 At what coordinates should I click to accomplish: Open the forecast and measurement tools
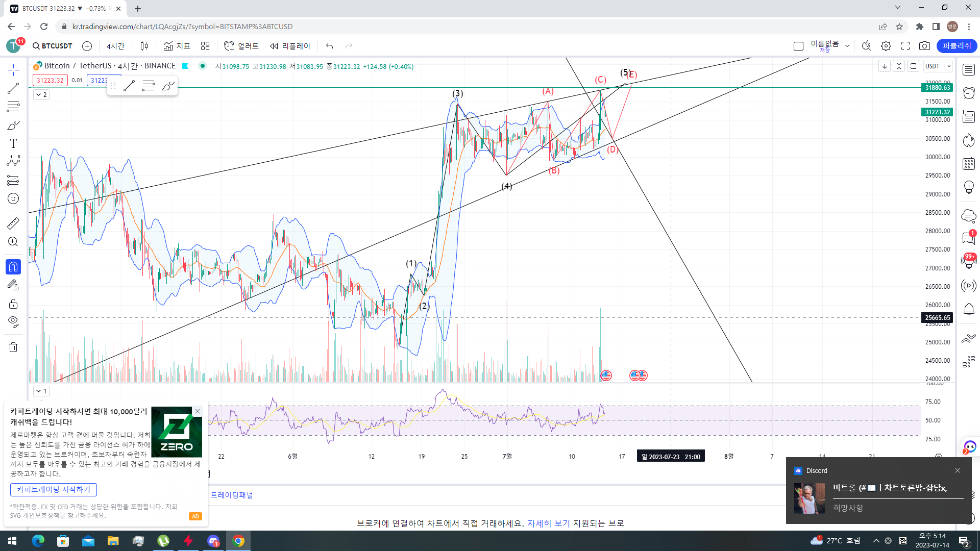click(x=13, y=180)
